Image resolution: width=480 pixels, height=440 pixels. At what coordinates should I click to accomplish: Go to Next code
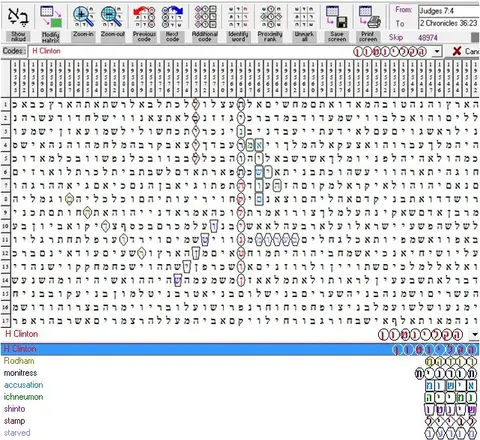click(x=172, y=16)
